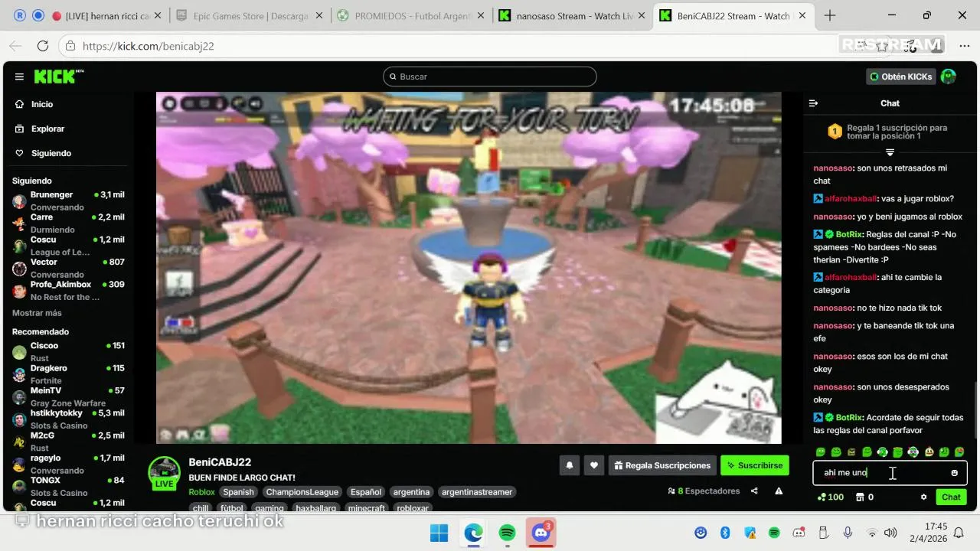Click the 8 Espectadores viewer count
Image resolution: width=980 pixels, height=551 pixels.
click(704, 491)
